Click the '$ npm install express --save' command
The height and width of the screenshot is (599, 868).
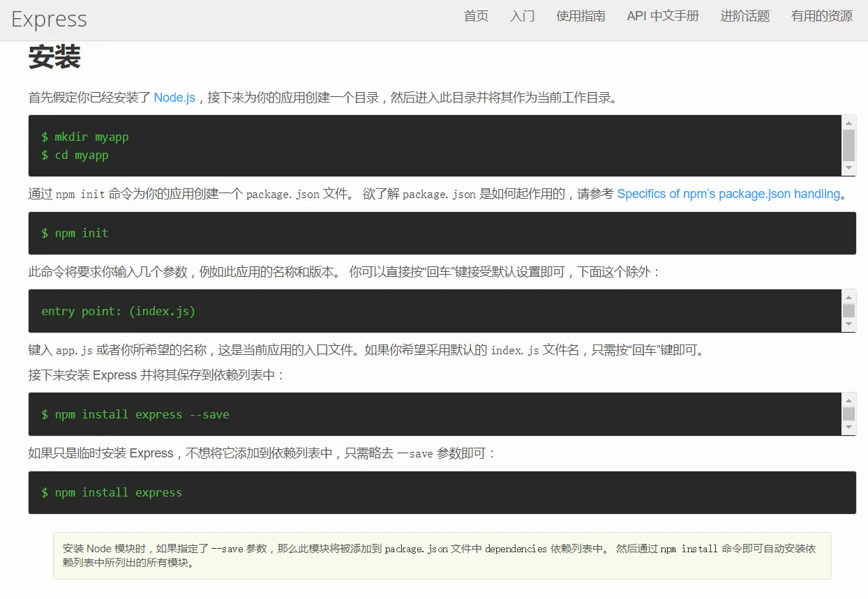coord(135,414)
